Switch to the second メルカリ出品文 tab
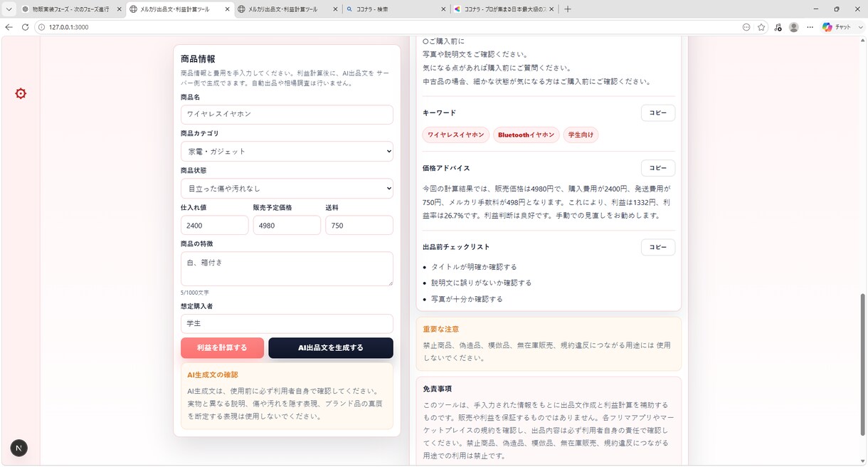The image size is (868, 467). coord(287,9)
